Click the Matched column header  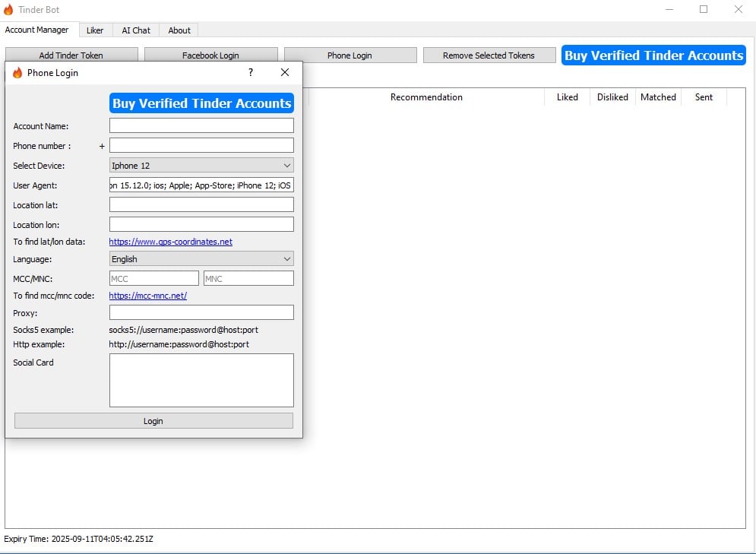click(658, 97)
